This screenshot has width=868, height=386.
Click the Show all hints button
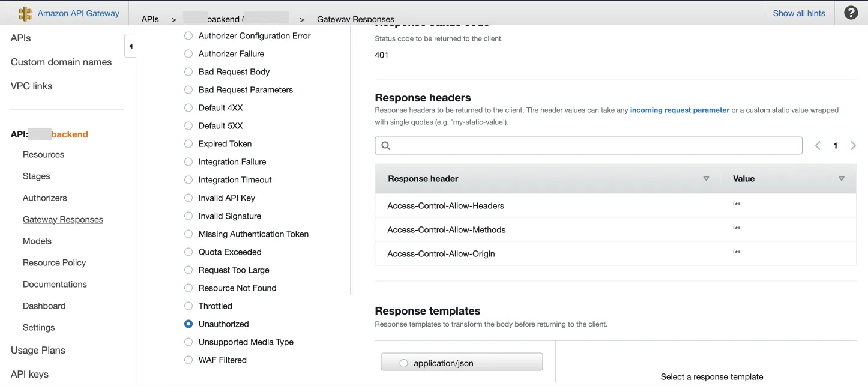(x=798, y=13)
